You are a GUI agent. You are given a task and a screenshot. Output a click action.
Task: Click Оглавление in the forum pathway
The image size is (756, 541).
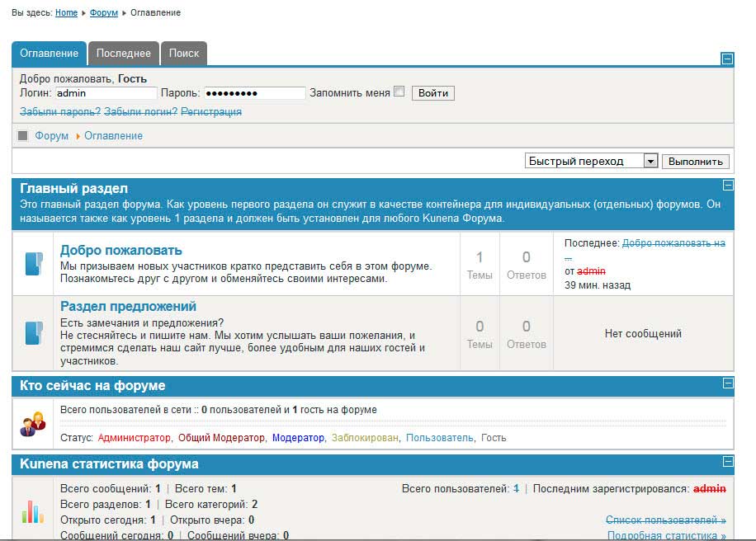click(113, 136)
